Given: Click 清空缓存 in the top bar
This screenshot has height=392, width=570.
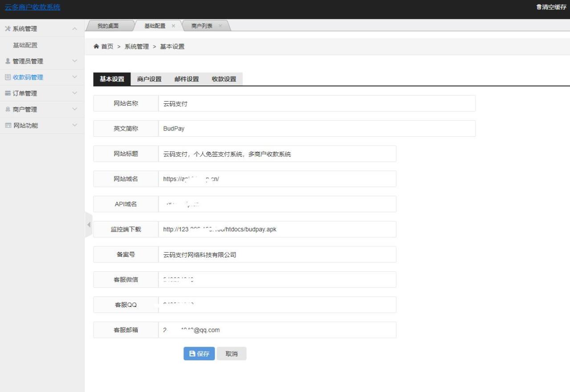Looking at the screenshot, I should click(551, 7).
